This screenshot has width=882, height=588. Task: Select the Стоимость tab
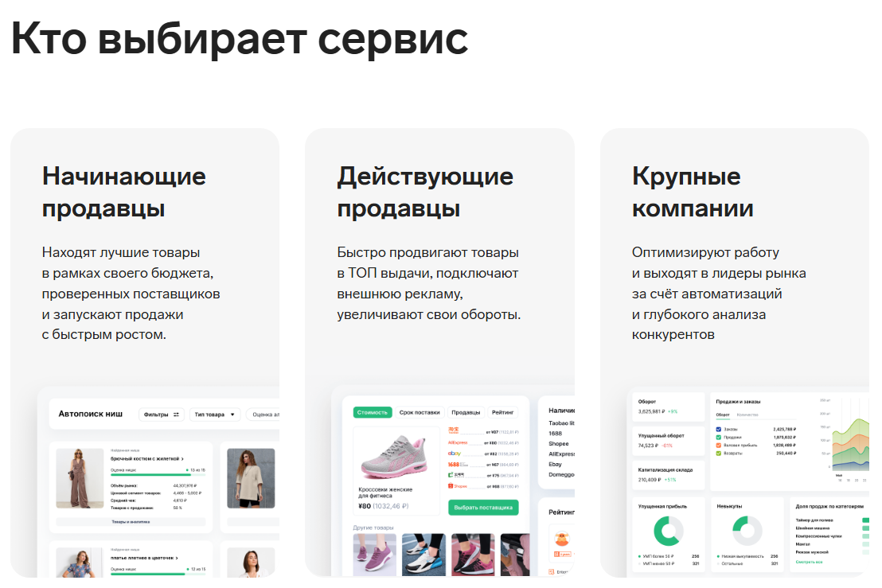(373, 413)
